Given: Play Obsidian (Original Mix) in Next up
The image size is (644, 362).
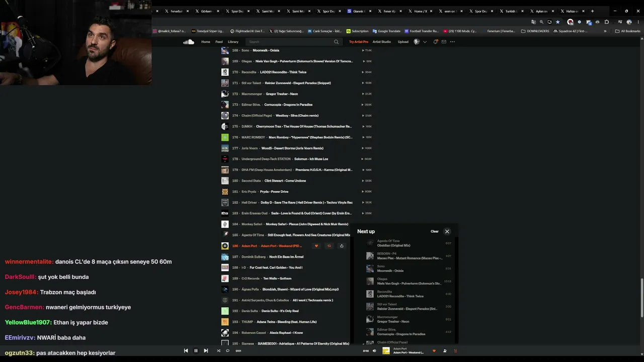Looking at the screenshot, I should 393,245.
